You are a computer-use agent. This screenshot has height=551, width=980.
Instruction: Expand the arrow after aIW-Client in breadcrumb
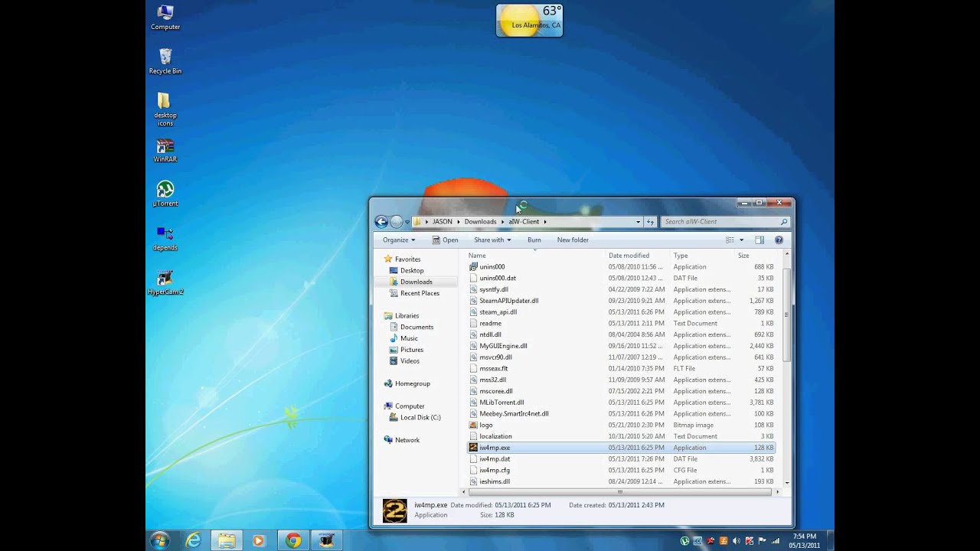(545, 222)
